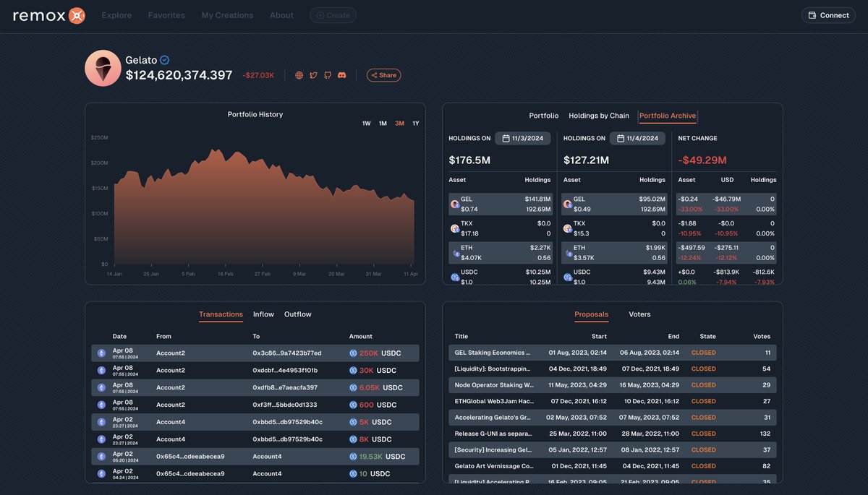Open Gelato's GitHub page icon
The width and height of the screenshot is (868, 495).
327,74
